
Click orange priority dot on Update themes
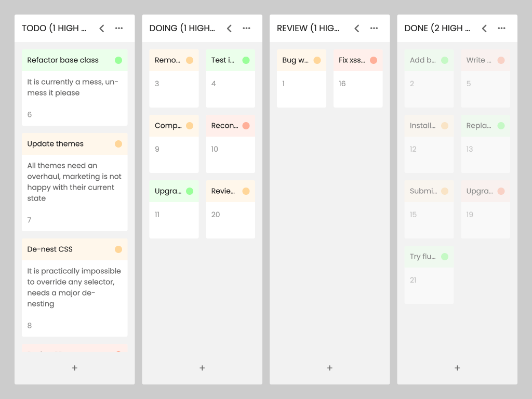tap(118, 144)
